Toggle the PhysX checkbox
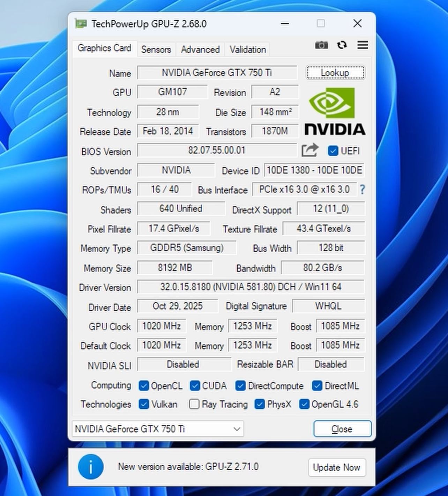This screenshot has width=448, height=496. (260, 404)
